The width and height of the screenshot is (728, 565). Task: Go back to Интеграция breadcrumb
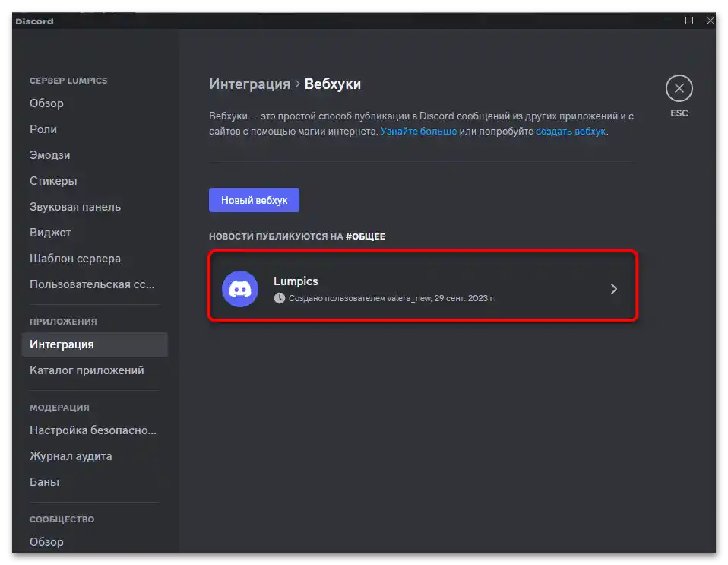coord(249,84)
